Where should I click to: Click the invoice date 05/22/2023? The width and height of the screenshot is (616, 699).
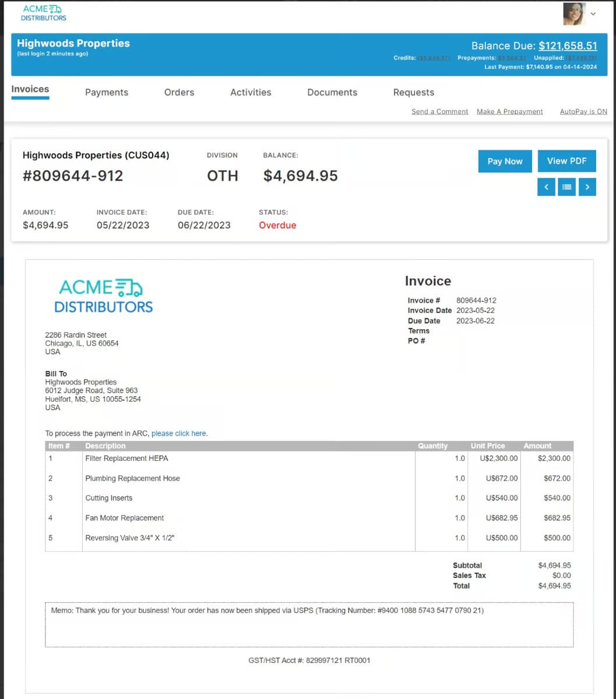click(123, 225)
